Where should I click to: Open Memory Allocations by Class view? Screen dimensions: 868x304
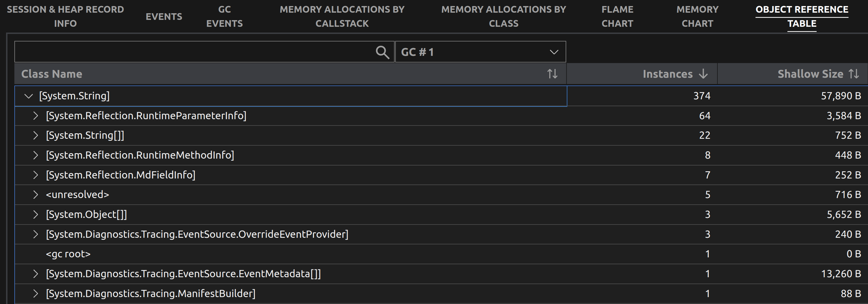(x=504, y=16)
